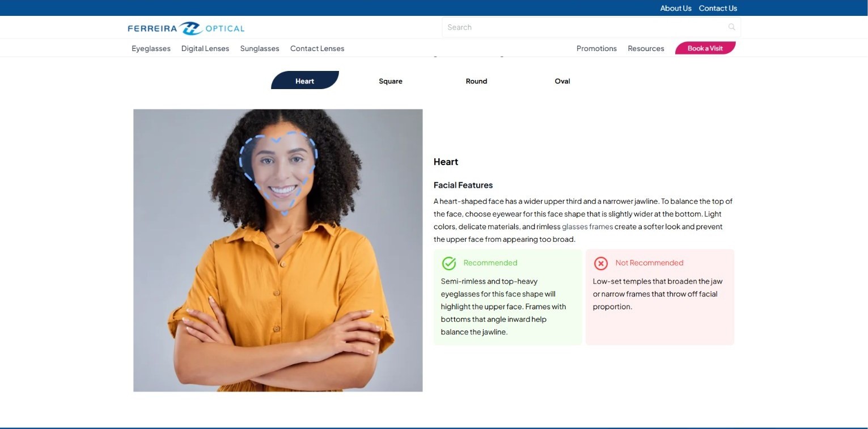Click the Heart section heading

click(446, 162)
